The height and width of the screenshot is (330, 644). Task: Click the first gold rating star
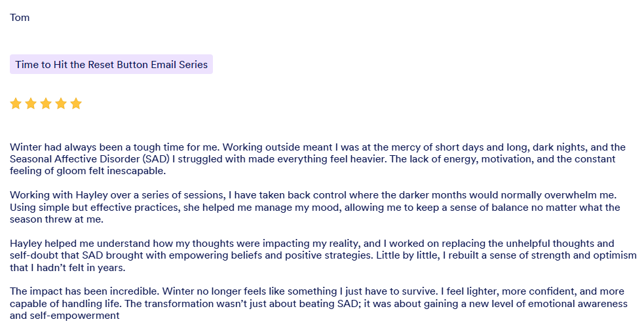pos(16,103)
